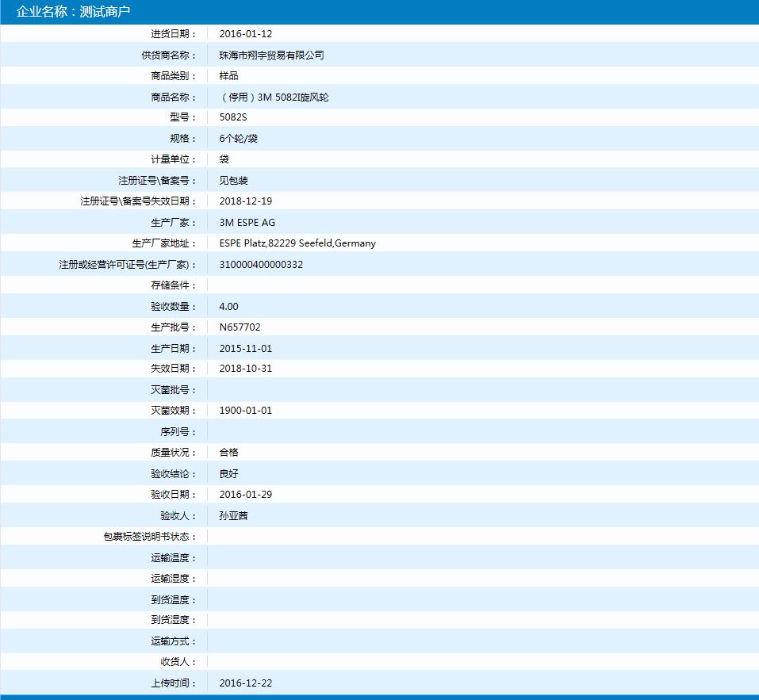Click the 供货商名称 label
Screen dimensions: 759x700
[x=168, y=55]
